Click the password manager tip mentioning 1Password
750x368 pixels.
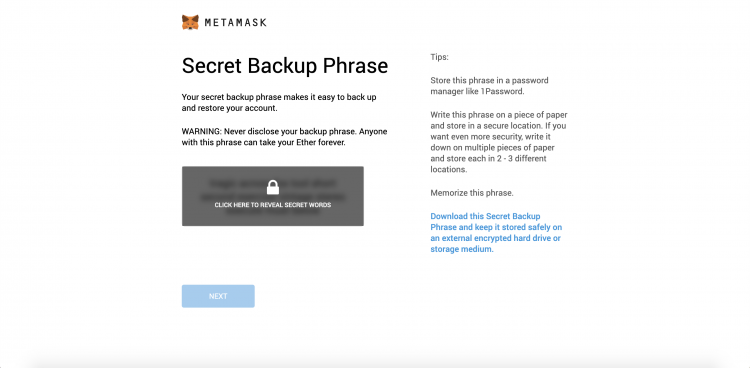[x=489, y=85]
